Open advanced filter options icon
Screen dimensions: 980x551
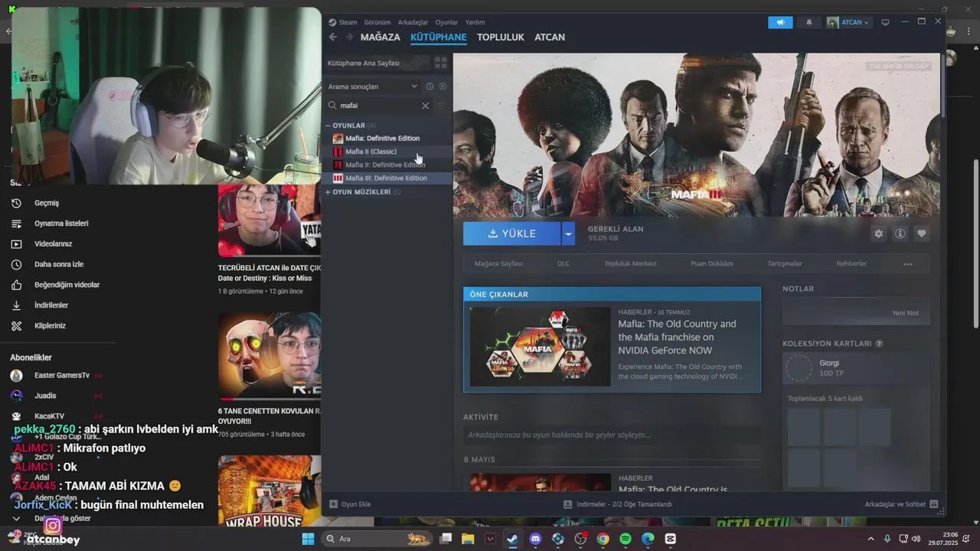click(x=441, y=106)
